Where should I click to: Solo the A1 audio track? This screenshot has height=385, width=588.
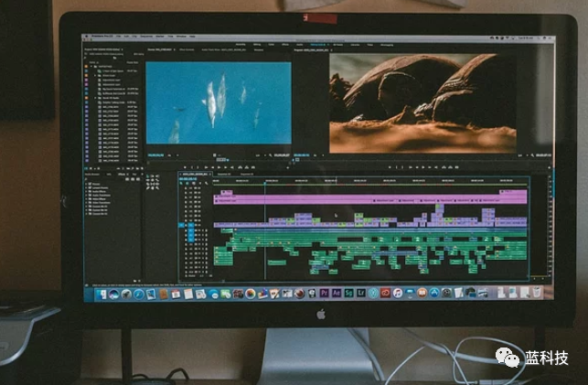[203, 231]
